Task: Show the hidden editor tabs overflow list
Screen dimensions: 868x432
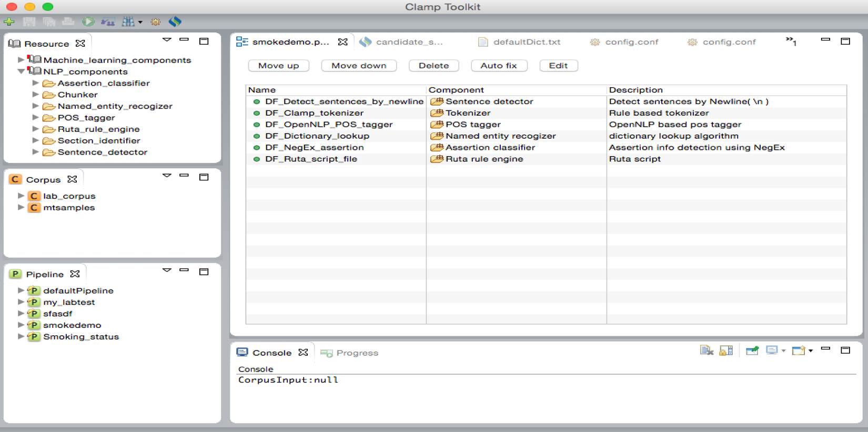Action: 791,41
